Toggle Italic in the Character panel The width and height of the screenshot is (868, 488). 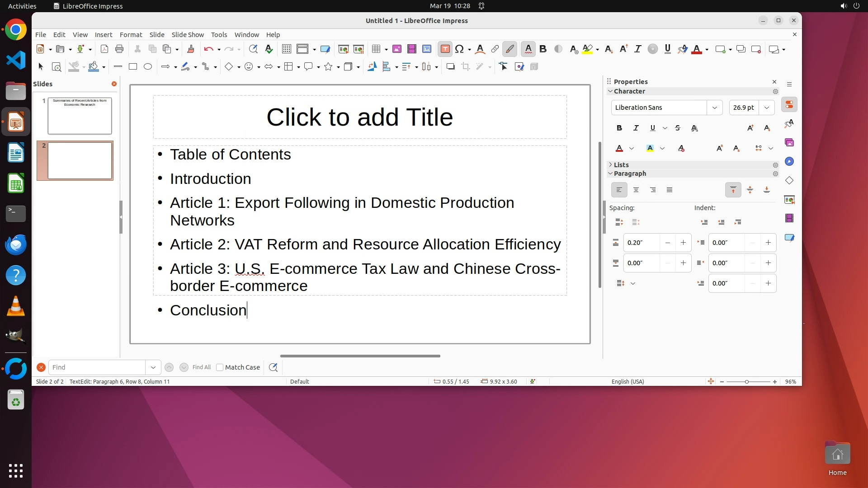pos(636,128)
